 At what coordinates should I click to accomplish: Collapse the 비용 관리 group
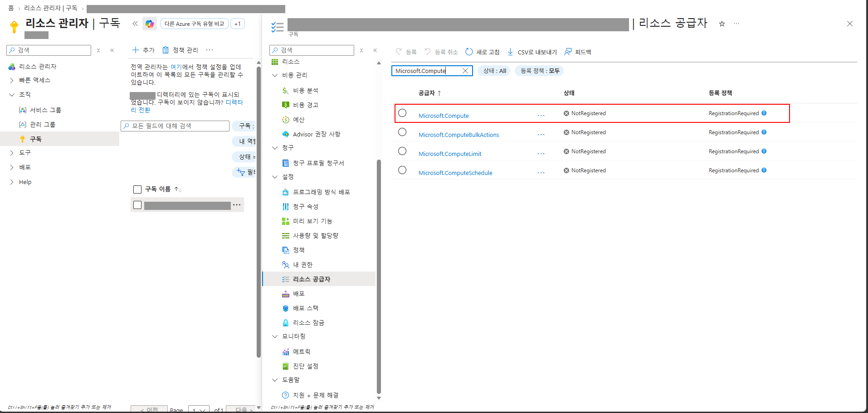(x=275, y=75)
